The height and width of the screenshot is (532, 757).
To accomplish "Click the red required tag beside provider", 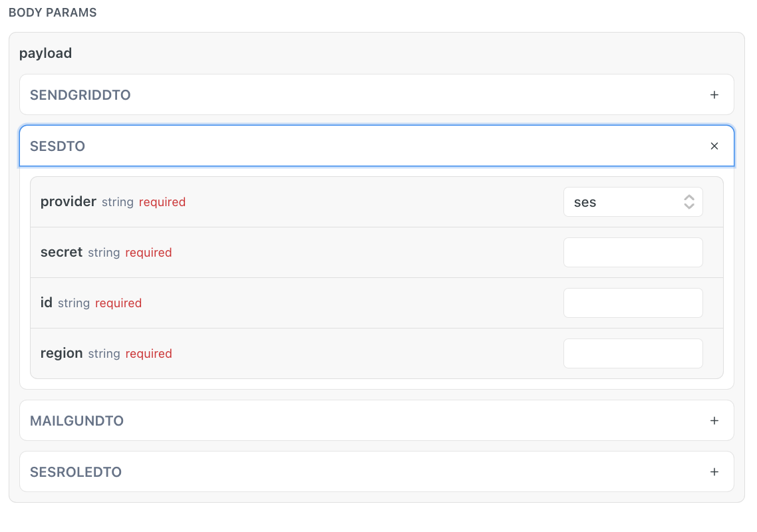I will 162,202.
